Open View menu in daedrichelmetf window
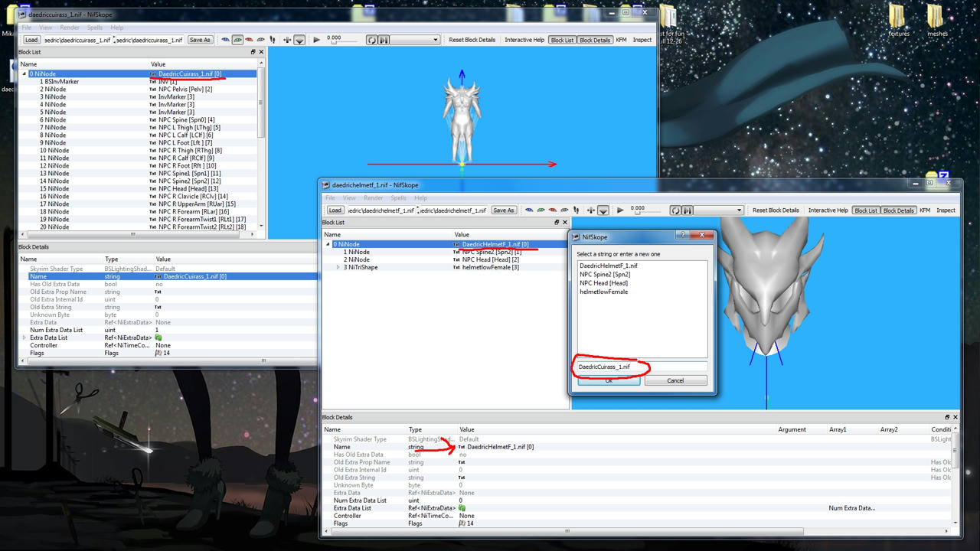The image size is (980, 551). tap(348, 198)
